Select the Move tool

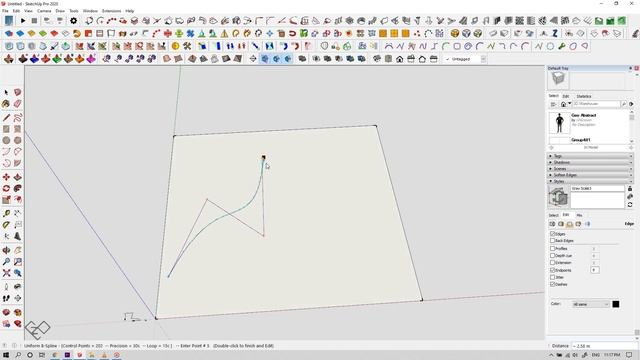6,177
